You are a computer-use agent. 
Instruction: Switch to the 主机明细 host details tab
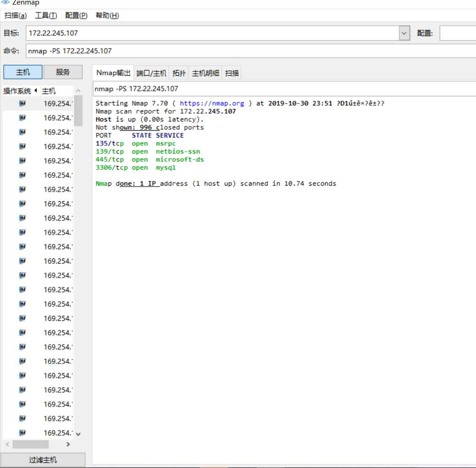[205, 73]
